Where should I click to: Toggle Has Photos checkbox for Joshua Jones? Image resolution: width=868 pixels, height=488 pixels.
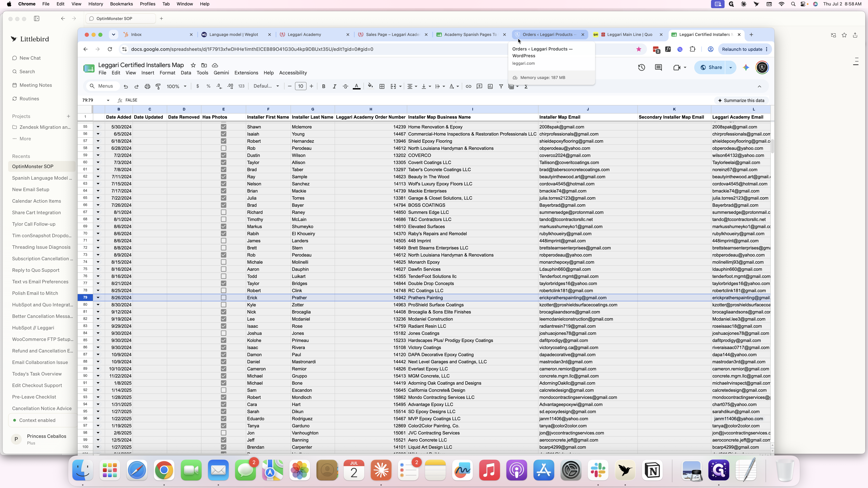coord(223,333)
